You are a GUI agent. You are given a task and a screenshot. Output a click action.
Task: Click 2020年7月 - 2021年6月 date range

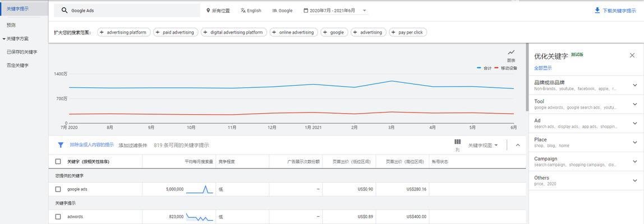(x=332, y=11)
